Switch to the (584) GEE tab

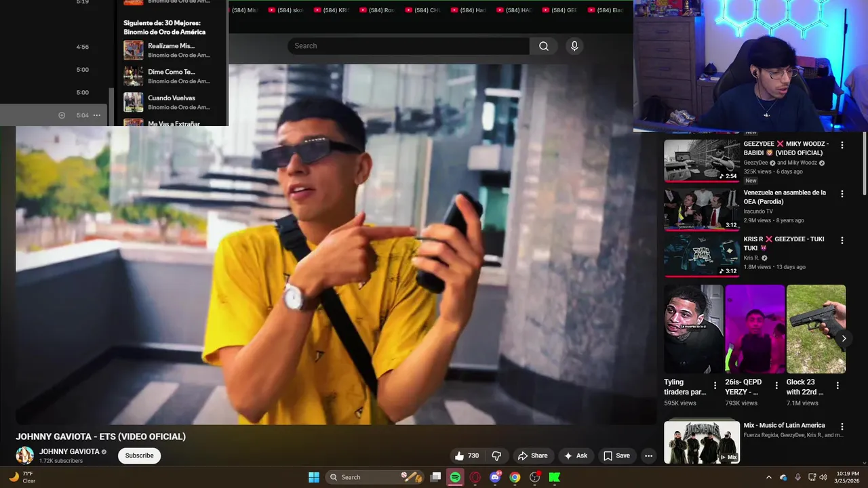[559, 10]
